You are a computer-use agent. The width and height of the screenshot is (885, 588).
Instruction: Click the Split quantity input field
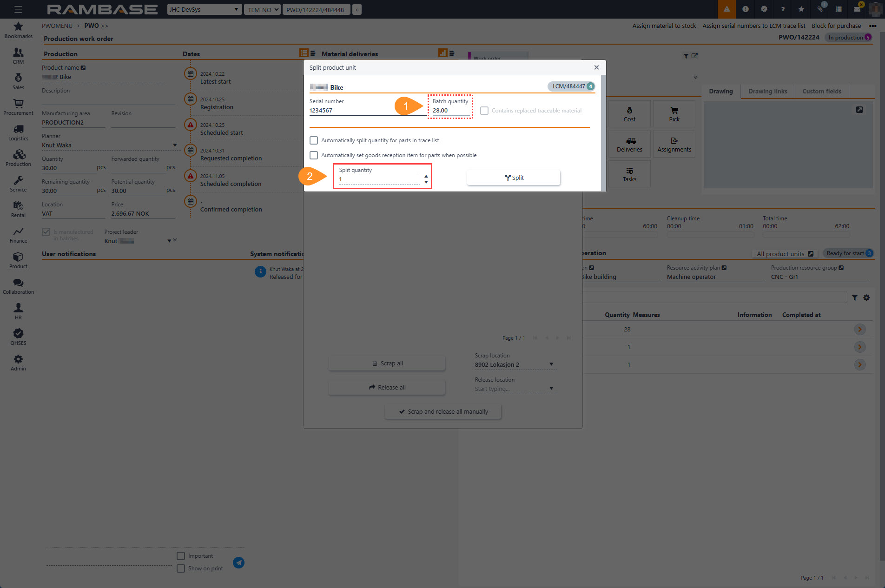[378, 179]
